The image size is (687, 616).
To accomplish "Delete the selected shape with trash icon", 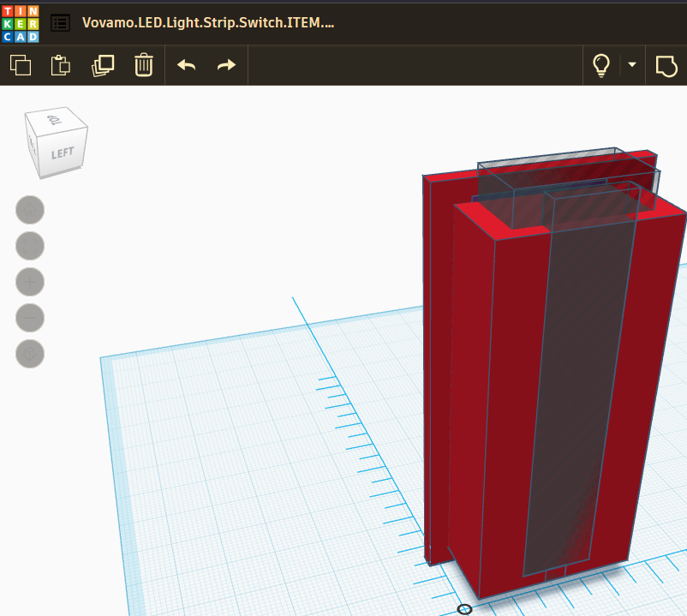I will [x=144, y=65].
